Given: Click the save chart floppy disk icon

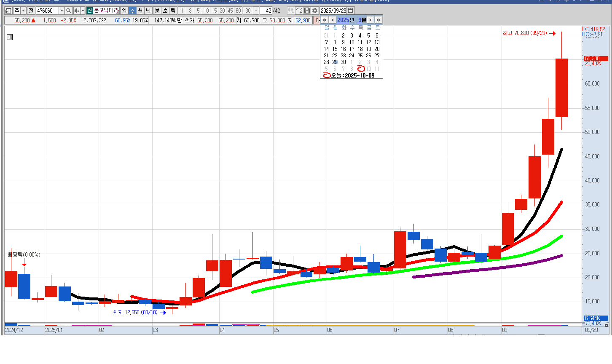Looking at the screenshot, I should (x=307, y=11).
